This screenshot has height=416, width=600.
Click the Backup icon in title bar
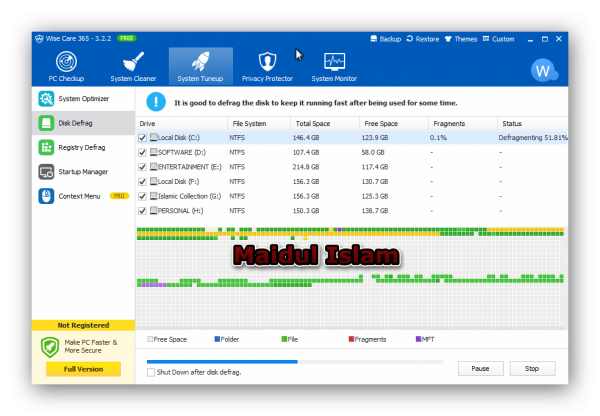click(373, 39)
